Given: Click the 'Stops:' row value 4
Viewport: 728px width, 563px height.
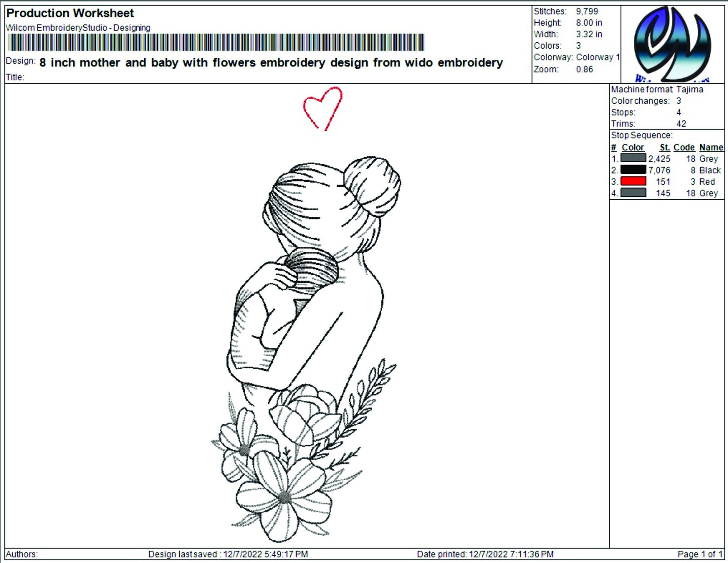Looking at the screenshot, I should [678, 112].
